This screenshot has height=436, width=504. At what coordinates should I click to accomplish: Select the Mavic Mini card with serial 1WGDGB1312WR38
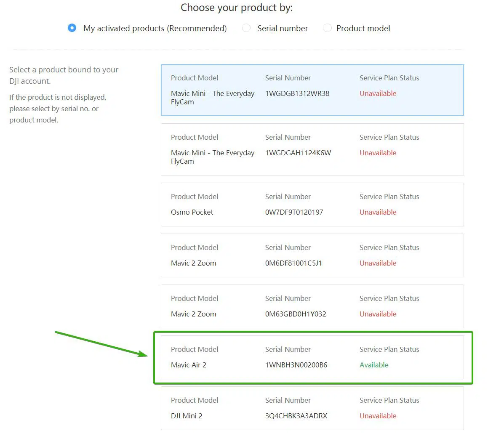[312, 90]
